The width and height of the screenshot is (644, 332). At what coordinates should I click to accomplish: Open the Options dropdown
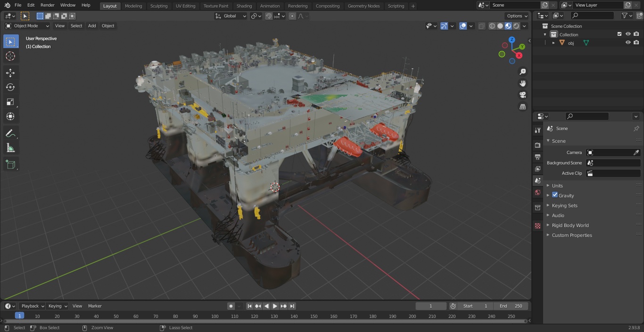click(517, 16)
